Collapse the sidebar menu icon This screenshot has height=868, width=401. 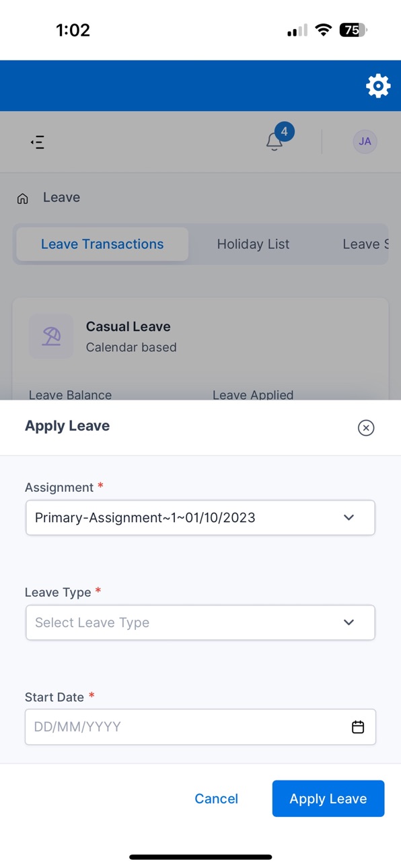coord(38,142)
